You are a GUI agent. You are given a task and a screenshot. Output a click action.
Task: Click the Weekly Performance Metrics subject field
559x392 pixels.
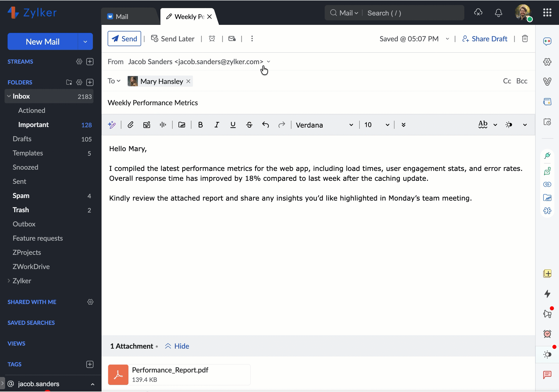pyautogui.click(x=318, y=103)
